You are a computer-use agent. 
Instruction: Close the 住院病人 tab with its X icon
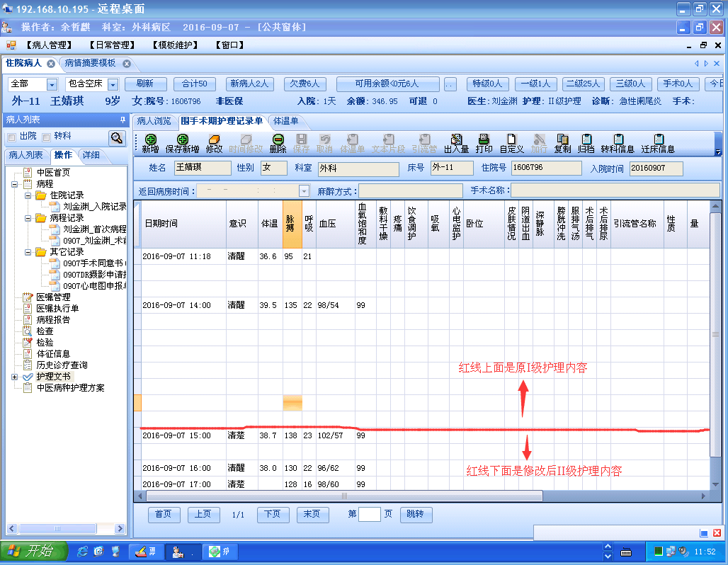(x=51, y=64)
